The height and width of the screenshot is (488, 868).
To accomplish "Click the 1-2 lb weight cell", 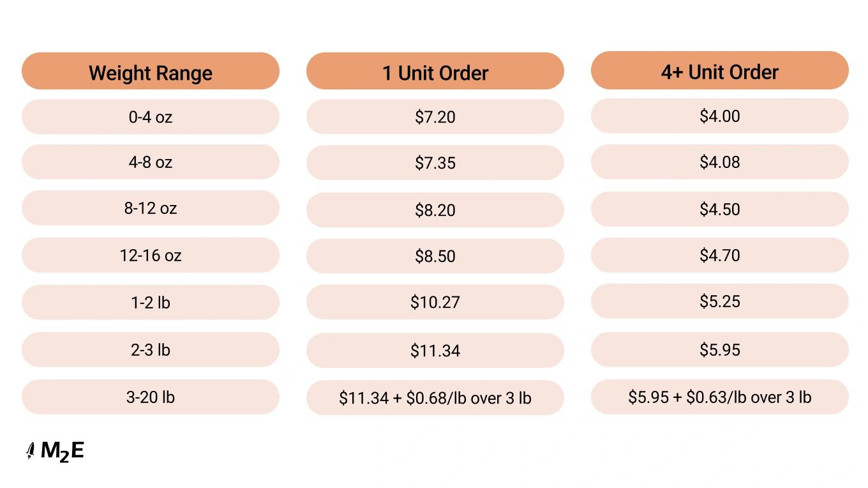I will tap(151, 302).
